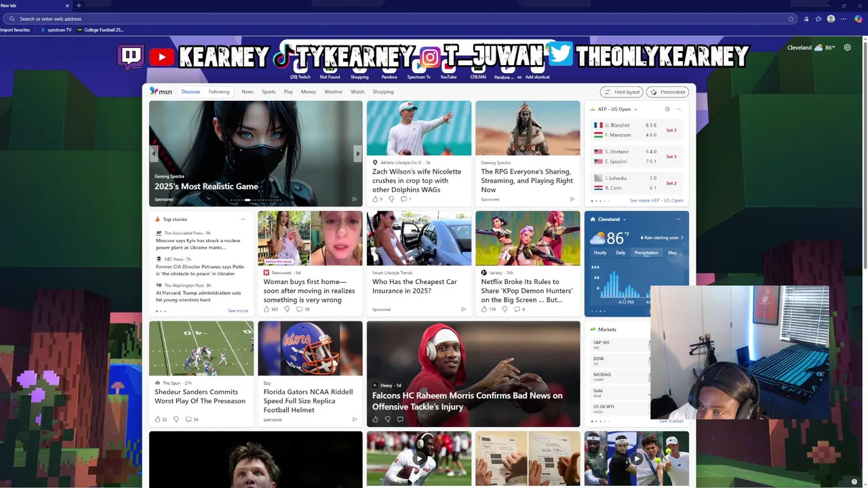Image resolution: width=868 pixels, height=488 pixels.
Task: Click Import favorites in favorites bar
Action: pyautogui.click(x=15, y=30)
